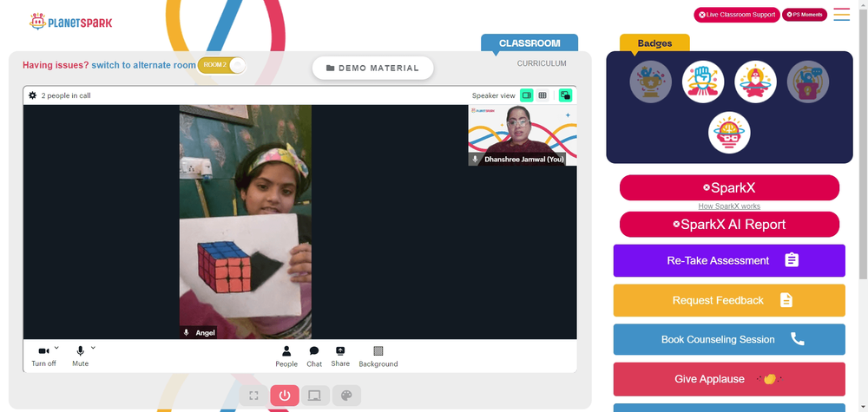The image size is (868, 412).
Task: Open the PlanetSpark logo home link
Action: tap(70, 23)
